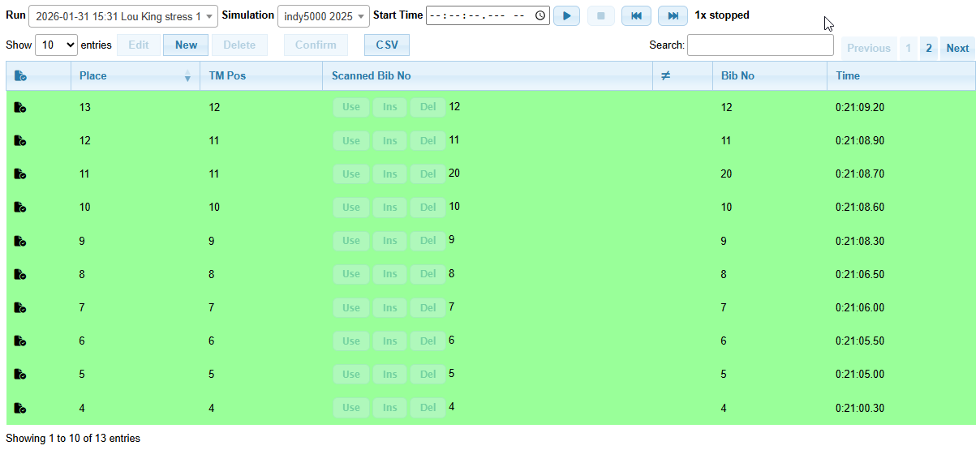This screenshot has height=450, width=980.
Task: Click Del button in Place 6 row
Action: click(428, 341)
